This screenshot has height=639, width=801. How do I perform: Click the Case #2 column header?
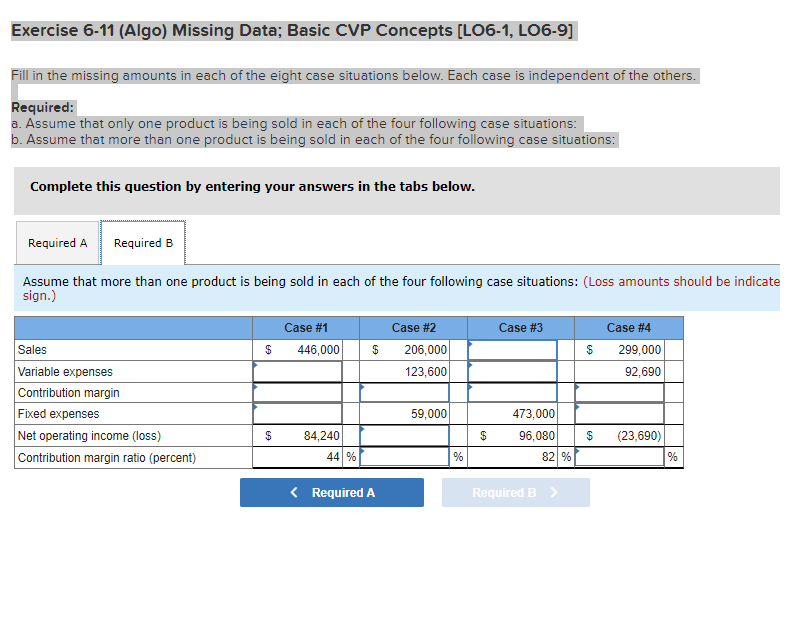[414, 327]
